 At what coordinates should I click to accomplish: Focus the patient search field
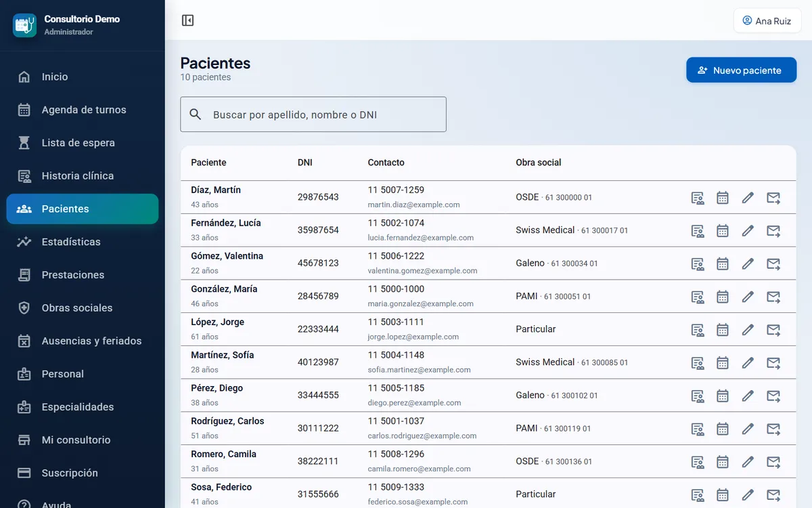coord(313,114)
